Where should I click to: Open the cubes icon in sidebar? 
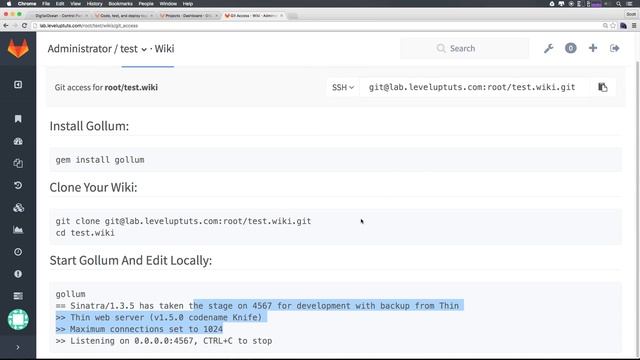click(x=18, y=208)
